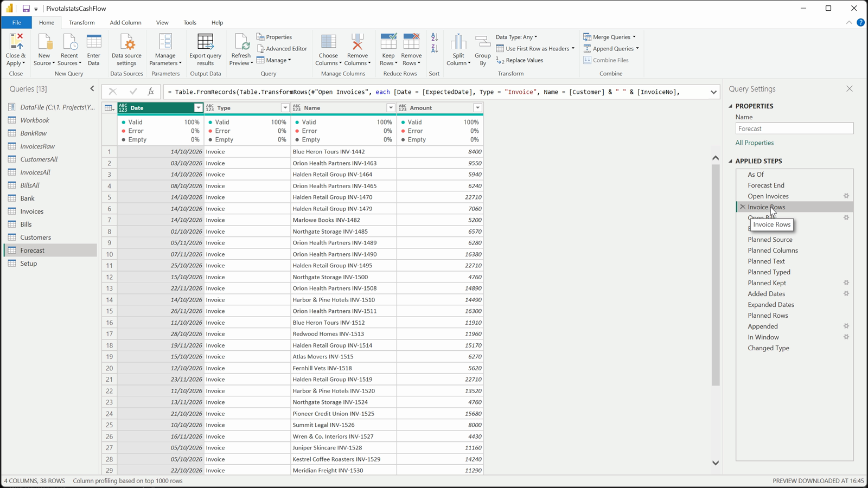The image size is (868, 488).
Task: Open gear settings for Appended step
Action: pos(846,326)
